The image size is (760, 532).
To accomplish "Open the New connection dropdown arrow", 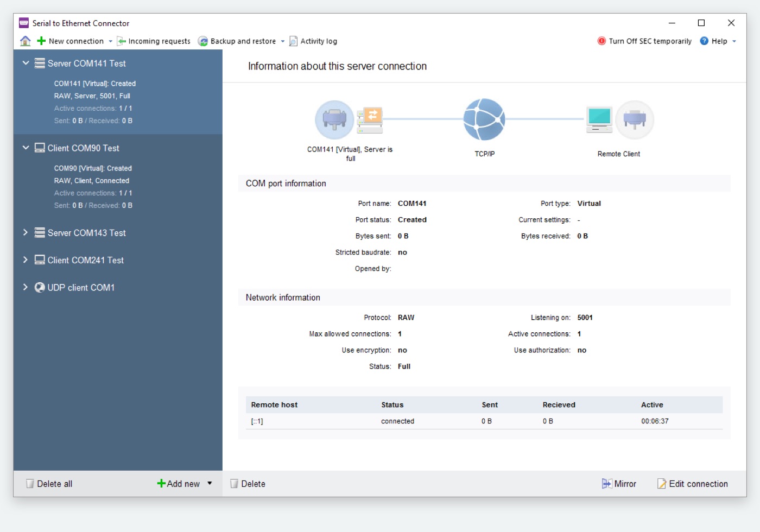I will click(x=110, y=41).
